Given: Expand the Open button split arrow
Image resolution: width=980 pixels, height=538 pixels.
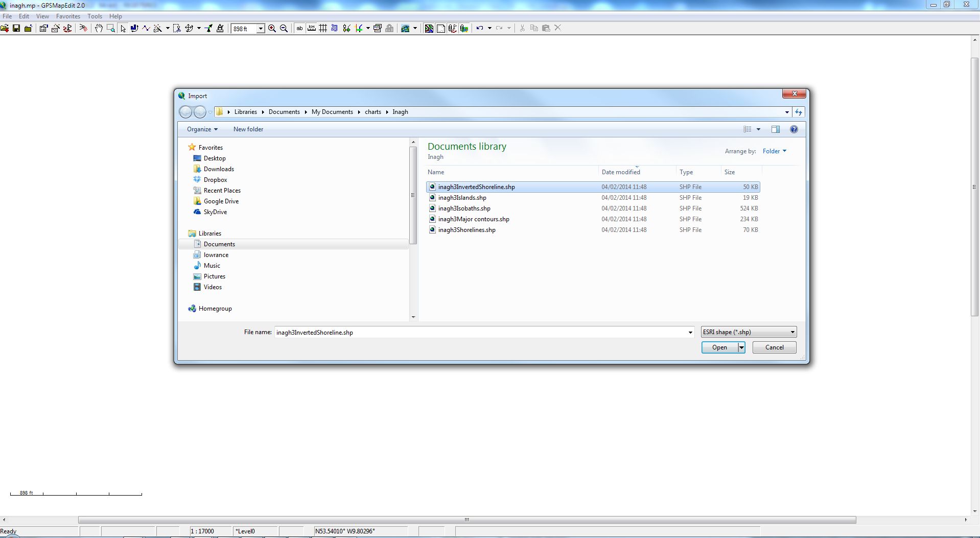Looking at the screenshot, I should (x=741, y=347).
